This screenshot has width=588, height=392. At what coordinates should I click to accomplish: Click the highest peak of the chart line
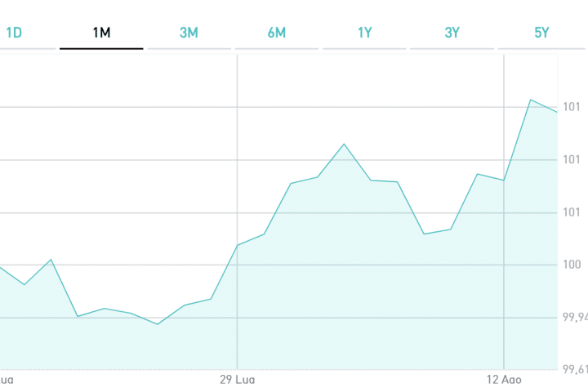coord(531,100)
